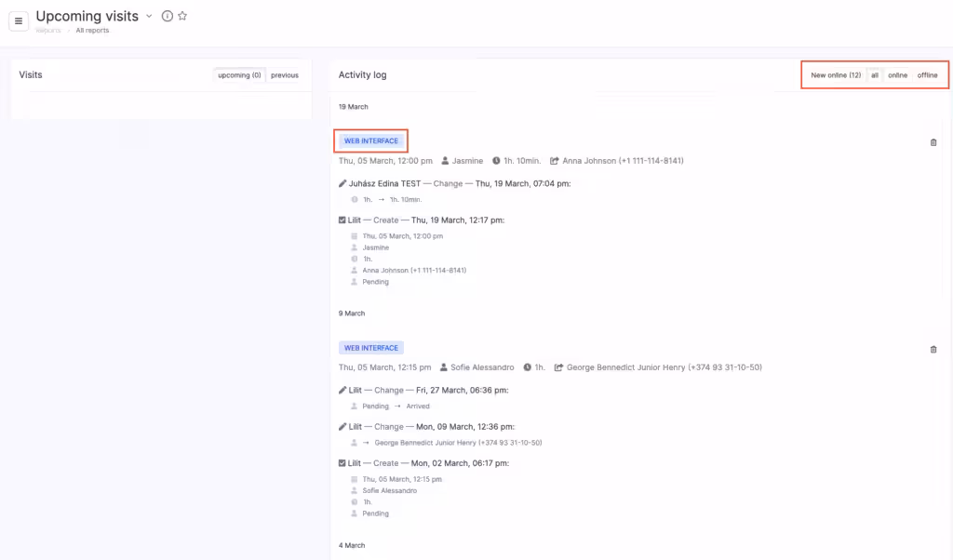
Task: Open the Reports breadcrumb link
Action: click(x=48, y=31)
